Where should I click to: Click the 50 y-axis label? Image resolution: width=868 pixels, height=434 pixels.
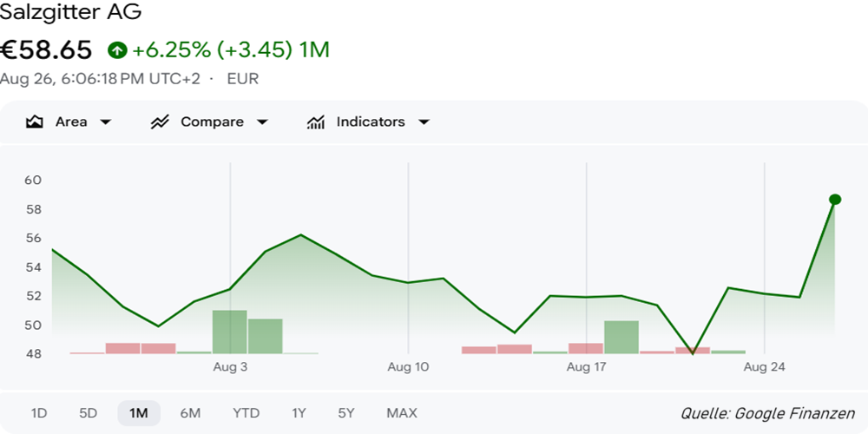pyautogui.click(x=33, y=325)
